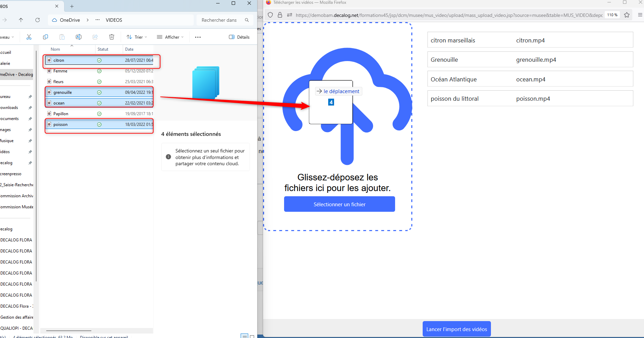Click Lancer l'import des vidéos

(456, 329)
